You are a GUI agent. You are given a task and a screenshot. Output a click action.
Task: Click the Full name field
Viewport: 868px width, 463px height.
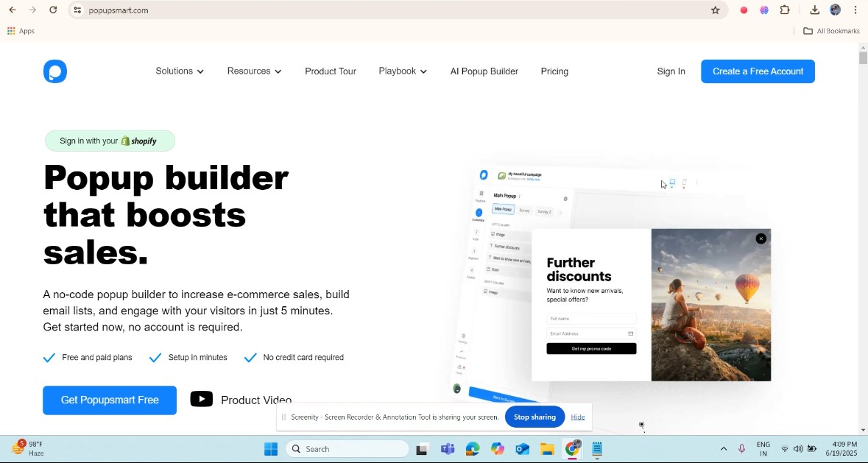(591, 319)
